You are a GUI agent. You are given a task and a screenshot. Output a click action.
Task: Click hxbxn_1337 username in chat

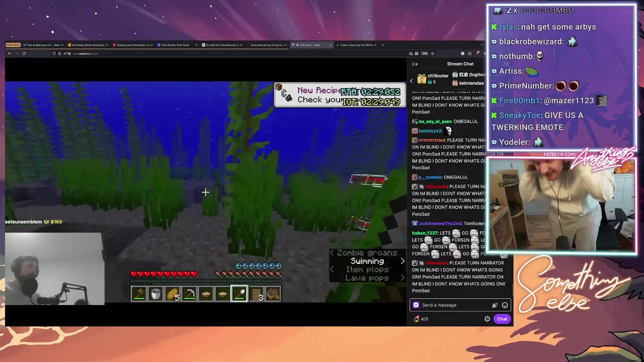click(x=425, y=233)
